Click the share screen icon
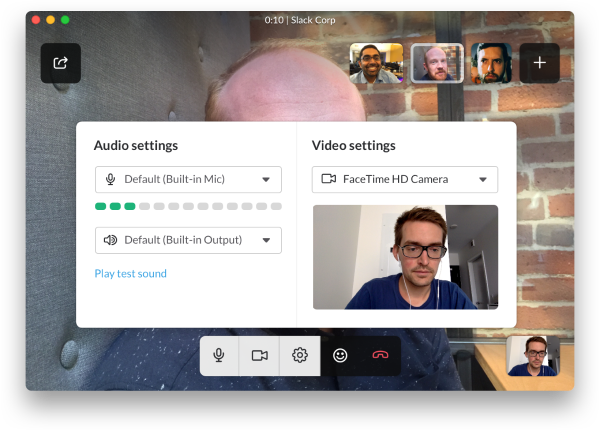Screen dimensions: 600x431 click(60, 63)
